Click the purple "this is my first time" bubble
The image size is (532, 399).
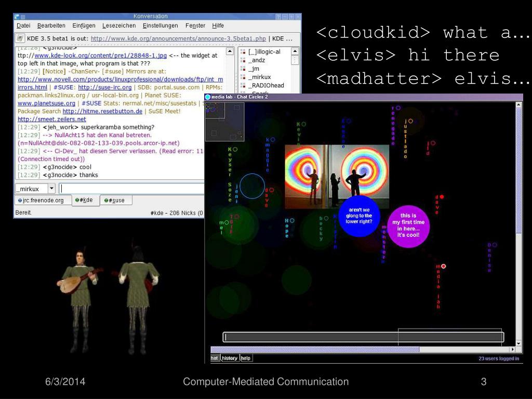408,226
